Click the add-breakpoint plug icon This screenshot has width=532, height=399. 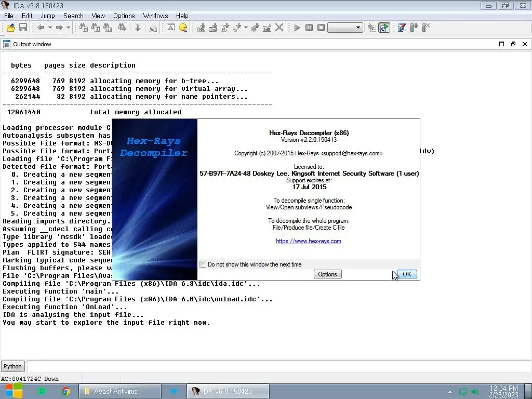click(414, 28)
